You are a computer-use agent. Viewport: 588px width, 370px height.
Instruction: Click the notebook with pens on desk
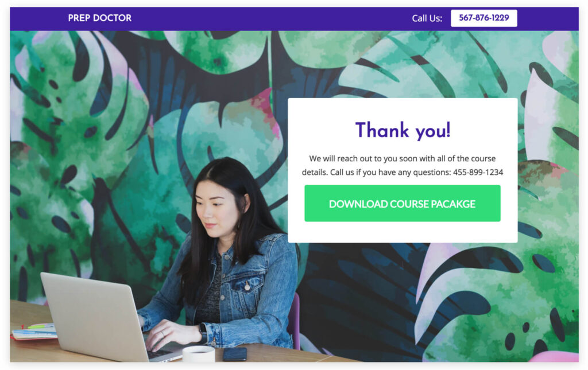click(x=34, y=332)
